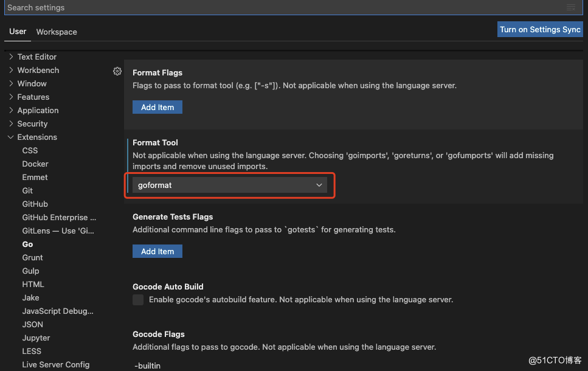This screenshot has height=371, width=588.
Task: Add Item under Format Flags
Action: tap(157, 107)
